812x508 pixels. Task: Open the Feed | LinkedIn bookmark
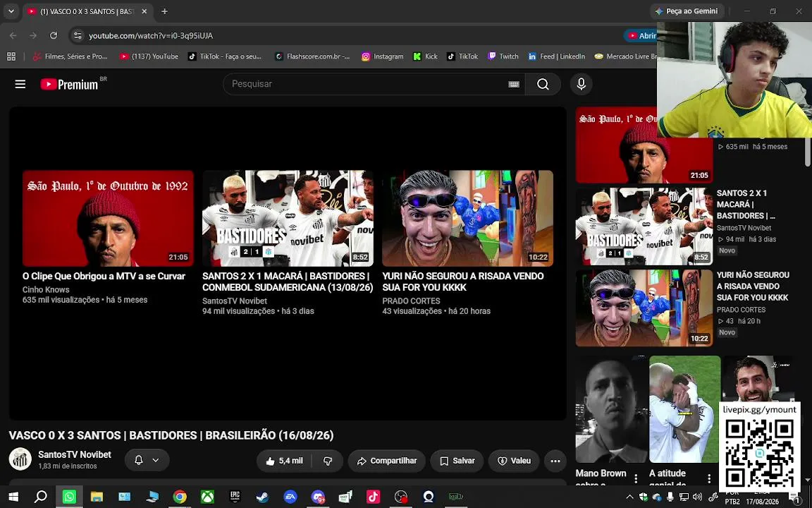[556, 56]
